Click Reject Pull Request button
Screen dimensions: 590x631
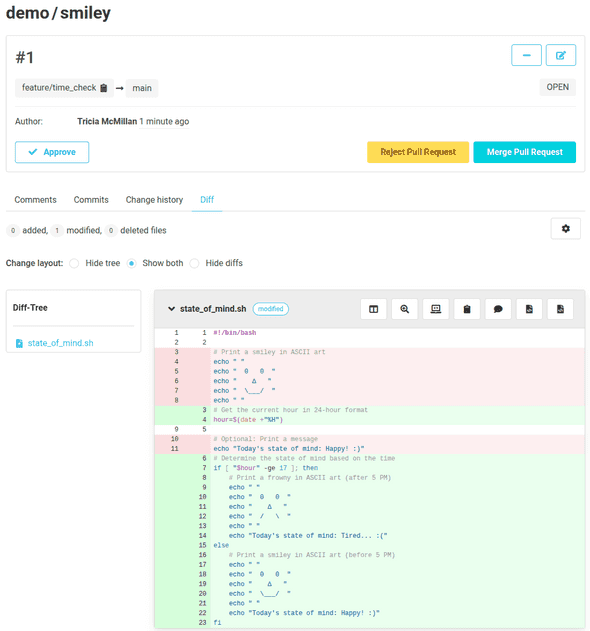click(x=418, y=152)
